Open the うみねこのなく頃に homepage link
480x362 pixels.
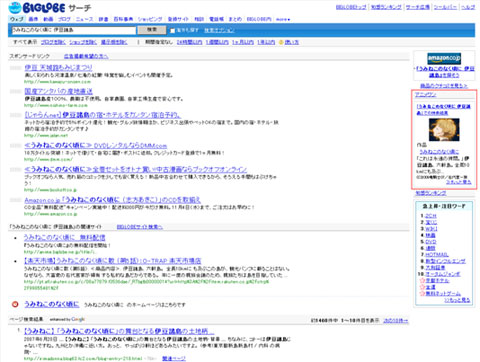(51, 304)
